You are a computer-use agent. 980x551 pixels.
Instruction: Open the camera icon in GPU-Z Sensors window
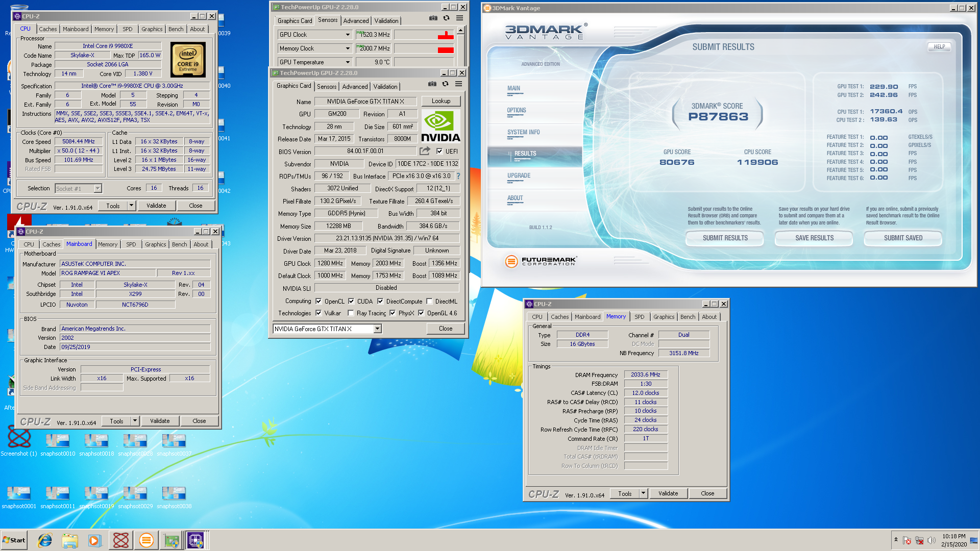[433, 18]
